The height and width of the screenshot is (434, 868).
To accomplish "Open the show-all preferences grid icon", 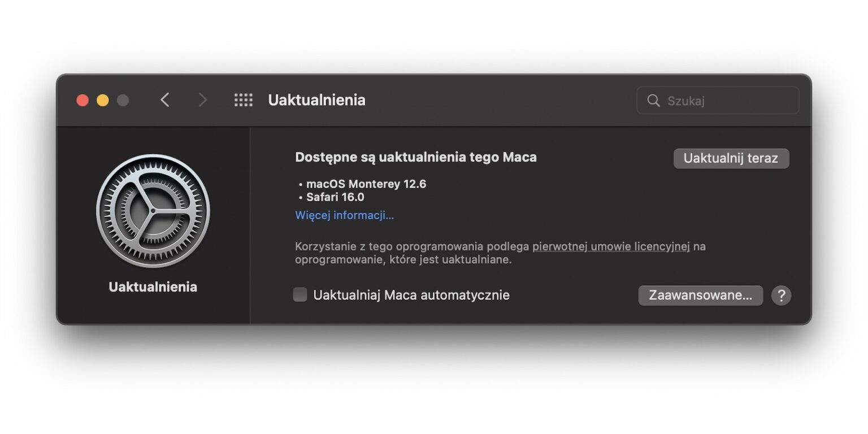I will pos(242,99).
